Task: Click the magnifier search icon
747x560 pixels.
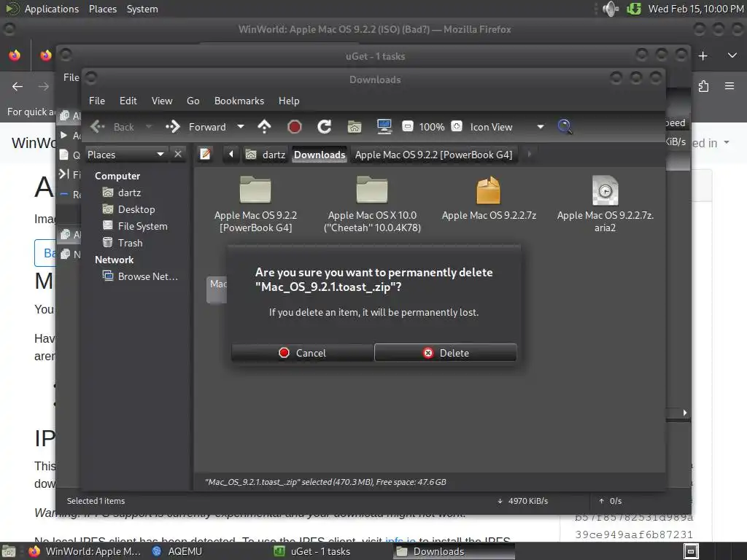Action: click(x=565, y=127)
